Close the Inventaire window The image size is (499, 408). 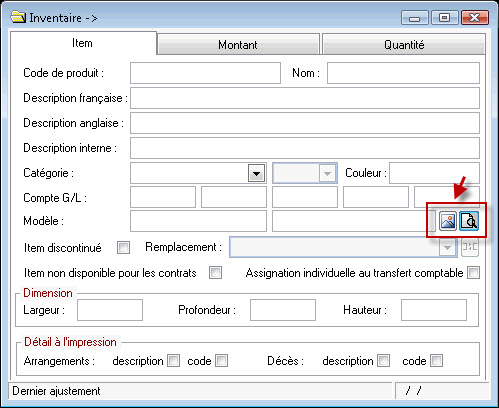475,18
